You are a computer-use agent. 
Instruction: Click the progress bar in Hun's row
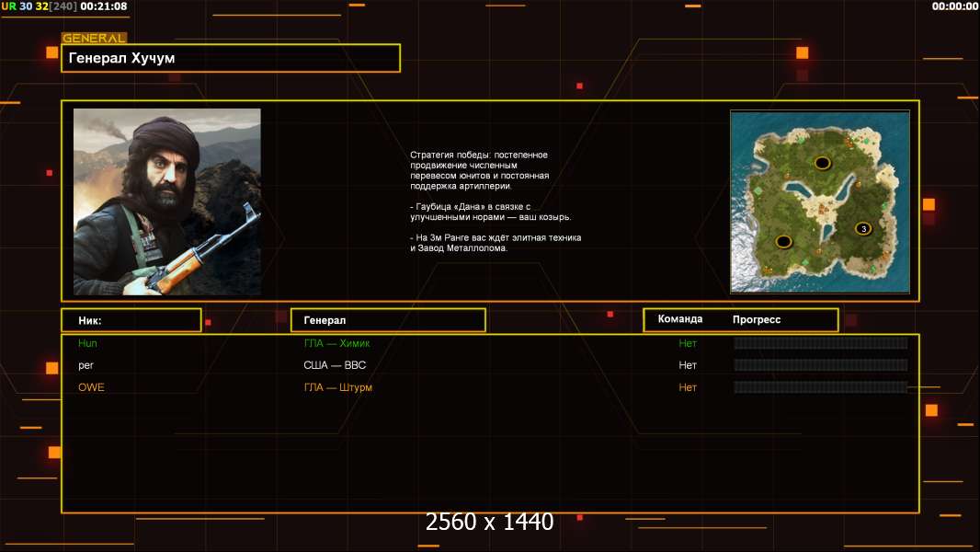point(821,342)
